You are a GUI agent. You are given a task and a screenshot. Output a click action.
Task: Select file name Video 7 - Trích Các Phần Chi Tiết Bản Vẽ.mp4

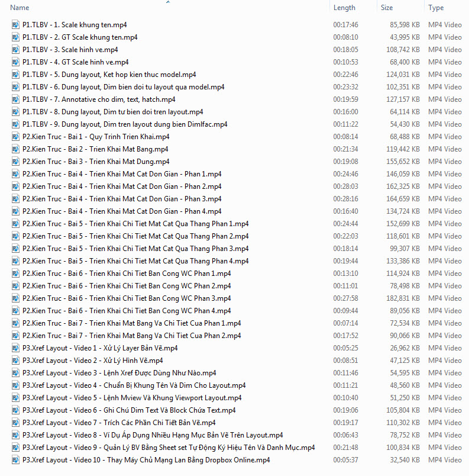(x=119, y=423)
